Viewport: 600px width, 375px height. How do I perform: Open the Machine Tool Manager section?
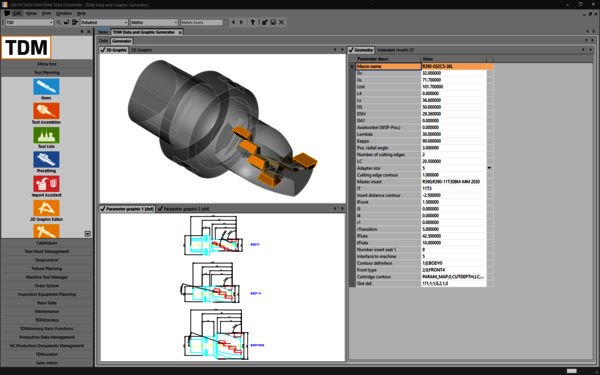(x=47, y=277)
